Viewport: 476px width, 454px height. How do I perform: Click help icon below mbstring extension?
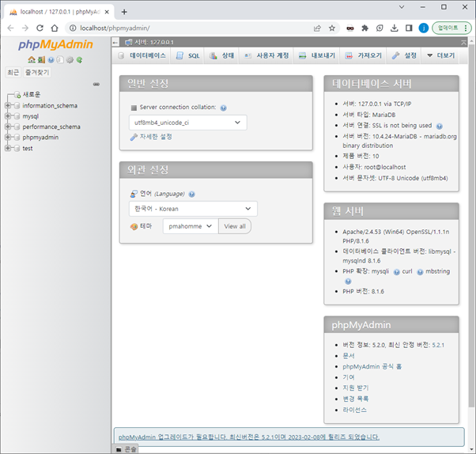348,282
